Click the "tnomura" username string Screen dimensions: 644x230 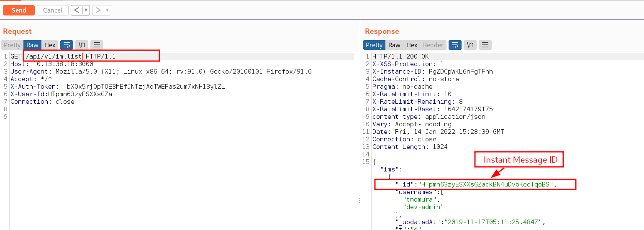pyautogui.click(x=420, y=199)
